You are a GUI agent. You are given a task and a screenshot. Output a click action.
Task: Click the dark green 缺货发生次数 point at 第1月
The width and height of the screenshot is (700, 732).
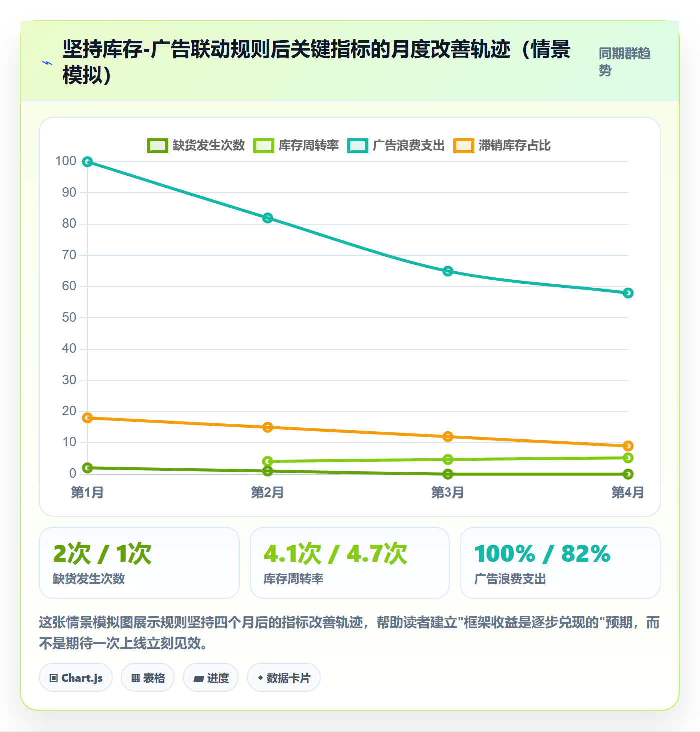87,468
